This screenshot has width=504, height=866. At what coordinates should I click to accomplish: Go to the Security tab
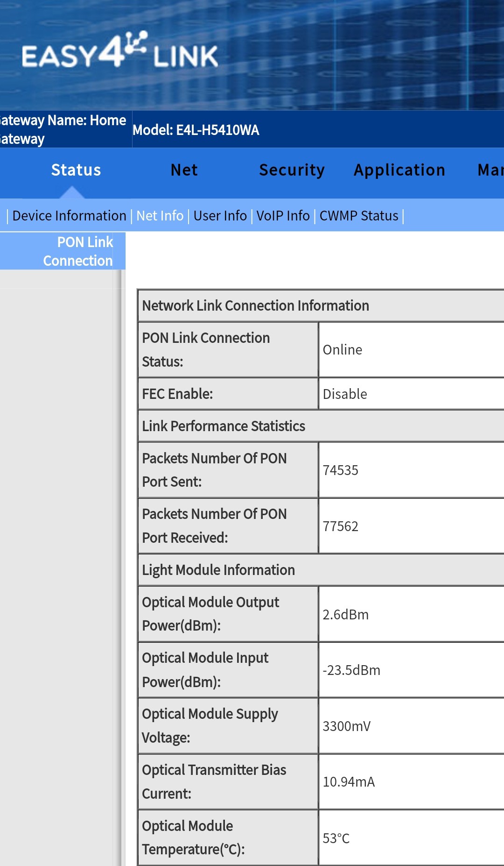292,170
